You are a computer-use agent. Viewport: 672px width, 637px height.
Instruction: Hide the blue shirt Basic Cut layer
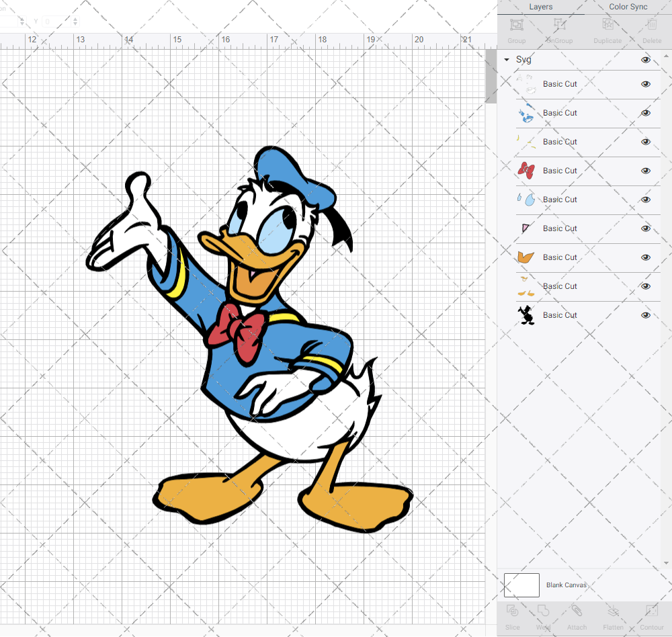pos(645,113)
